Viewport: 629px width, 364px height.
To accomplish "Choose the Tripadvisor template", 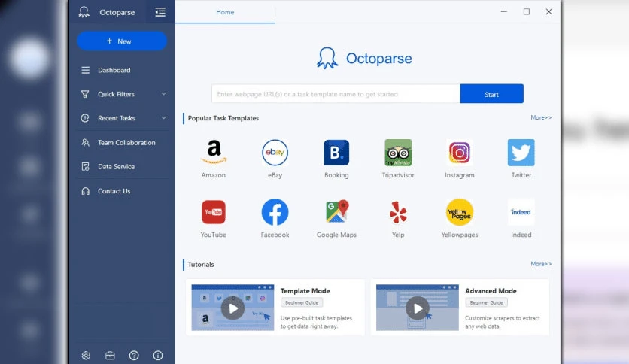I will (x=398, y=153).
